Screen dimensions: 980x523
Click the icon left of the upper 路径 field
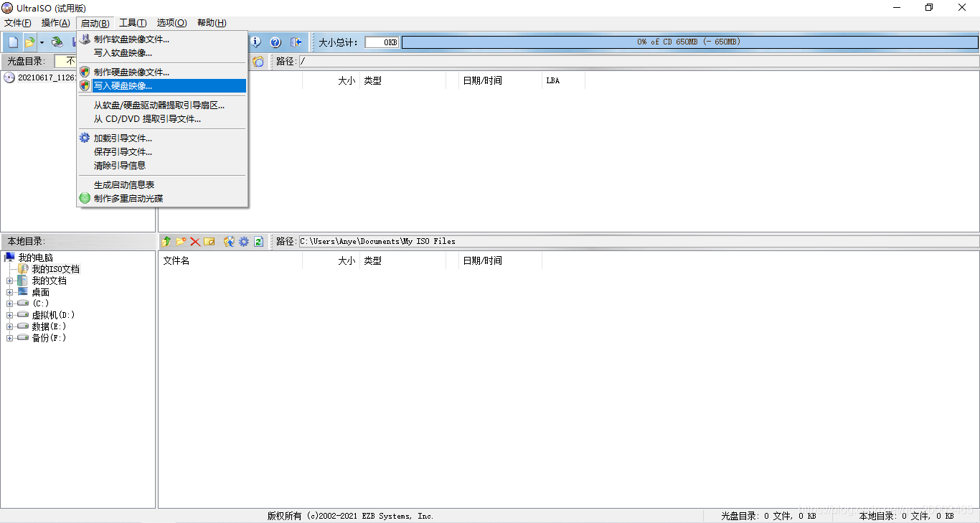[258, 62]
